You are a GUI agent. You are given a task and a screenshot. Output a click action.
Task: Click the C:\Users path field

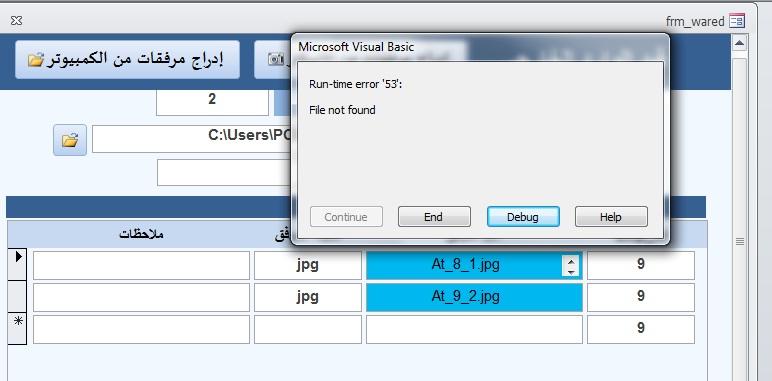(192, 139)
